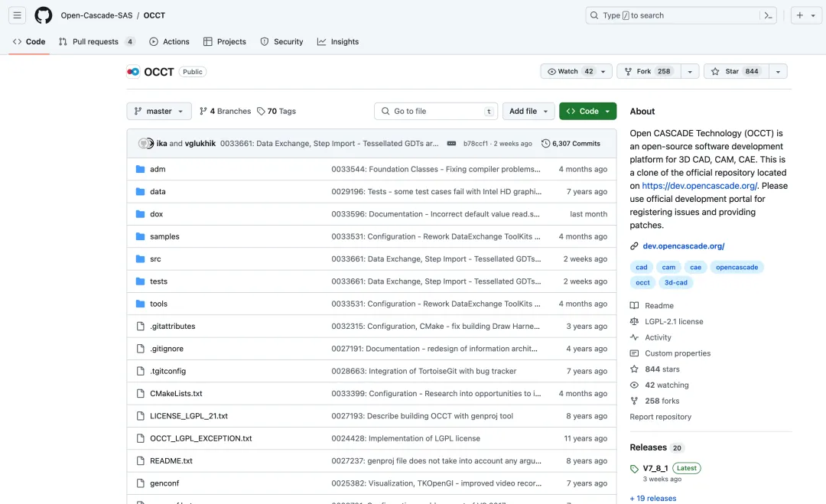Click the .gitattributes file icon
Image resolution: width=826 pixels, height=504 pixels.
point(140,326)
